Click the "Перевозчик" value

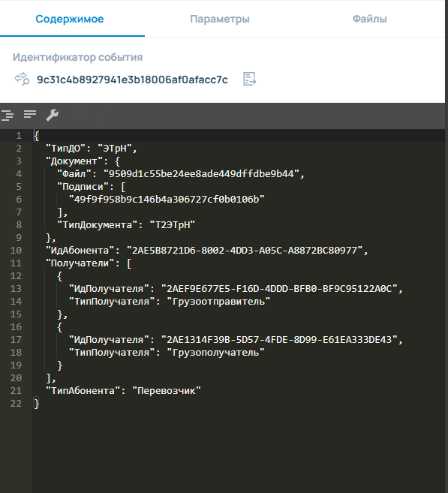point(167,390)
